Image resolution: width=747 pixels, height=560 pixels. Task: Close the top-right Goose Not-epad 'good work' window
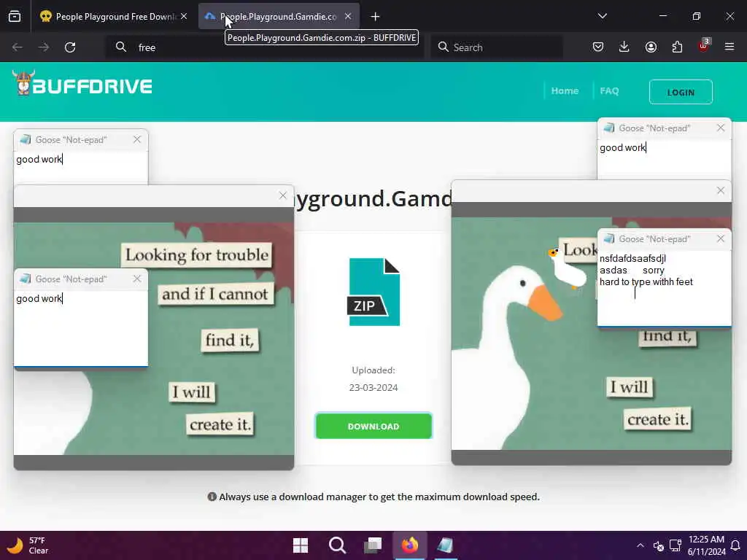tap(721, 128)
